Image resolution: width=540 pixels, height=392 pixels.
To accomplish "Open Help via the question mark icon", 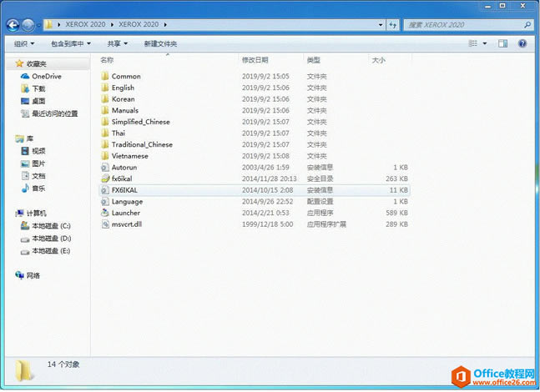I will (x=522, y=43).
